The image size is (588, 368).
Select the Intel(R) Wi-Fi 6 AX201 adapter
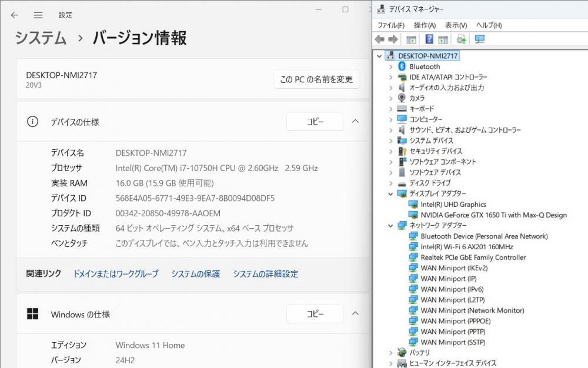point(466,247)
